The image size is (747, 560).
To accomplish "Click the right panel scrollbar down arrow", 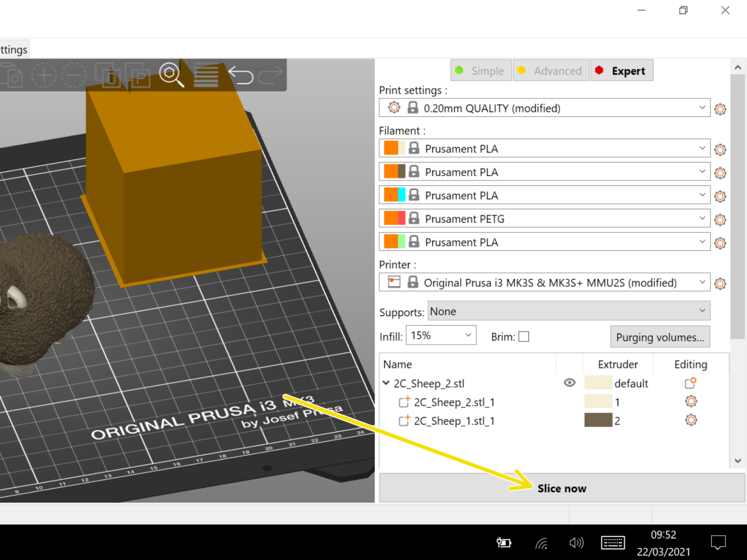I will point(738,460).
